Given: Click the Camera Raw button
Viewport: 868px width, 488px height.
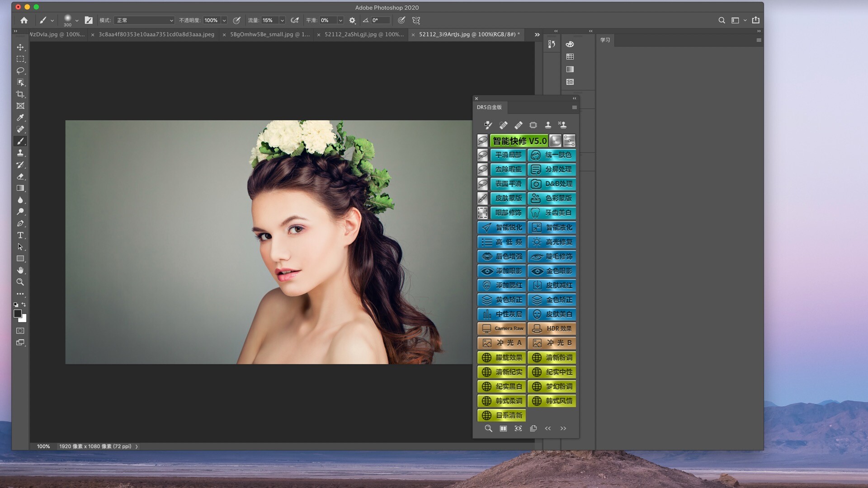Looking at the screenshot, I should click(502, 328).
